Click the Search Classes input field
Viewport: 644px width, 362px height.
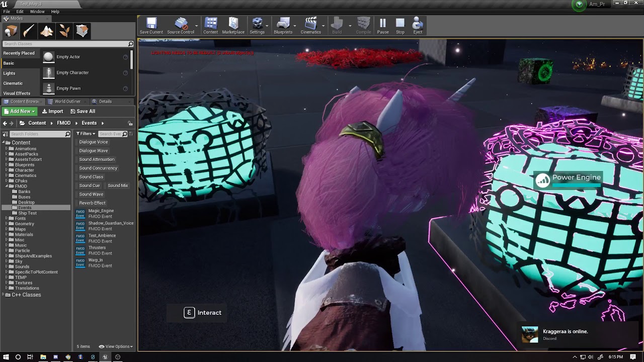pos(65,44)
